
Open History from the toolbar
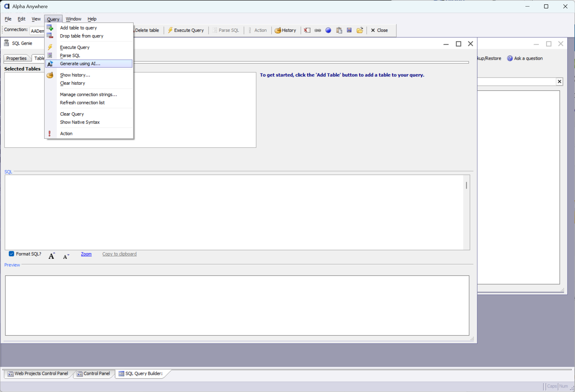(285, 30)
